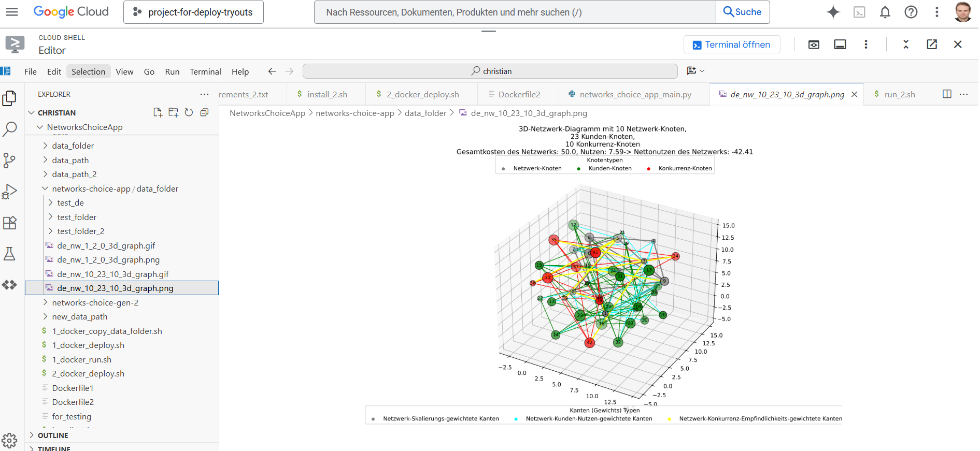Open Cloud Shell more options menu
Viewport: 980px width, 451px height.
click(866, 45)
